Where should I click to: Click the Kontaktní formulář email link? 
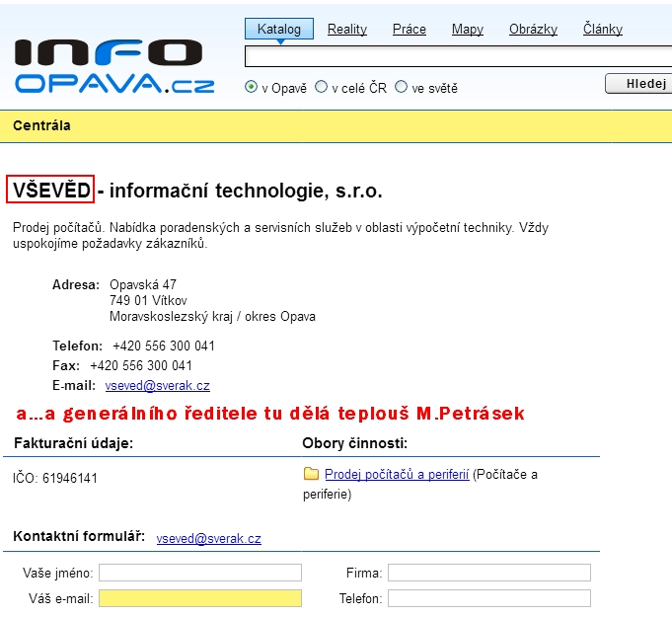tap(209, 538)
